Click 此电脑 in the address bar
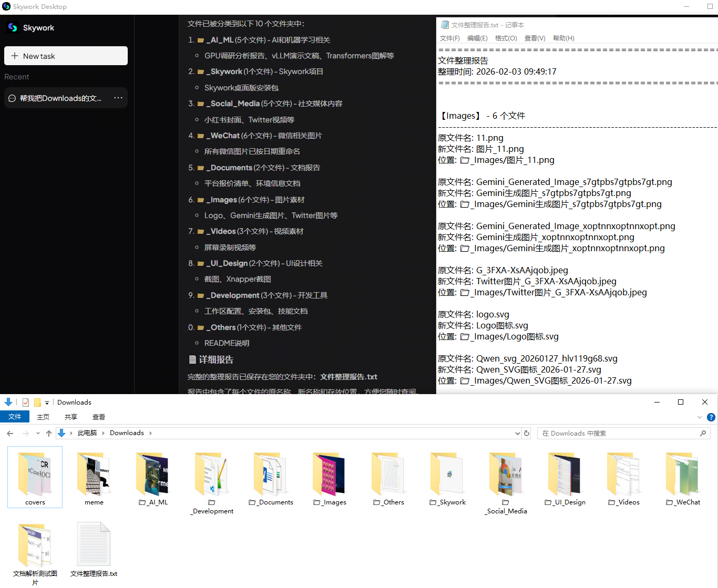 [x=87, y=433]
